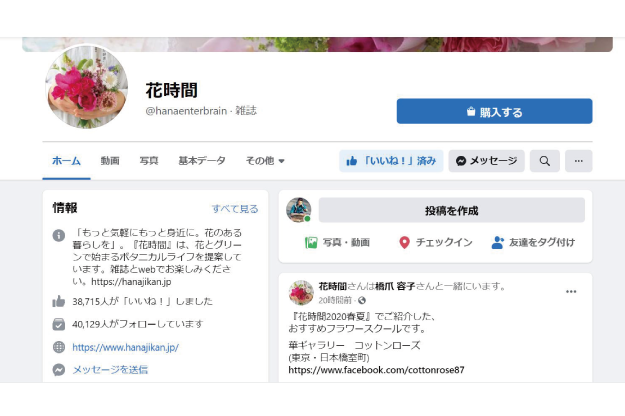Click the 花時間 avatar on the post
625x416 pixels.
(x=301, y=292)
